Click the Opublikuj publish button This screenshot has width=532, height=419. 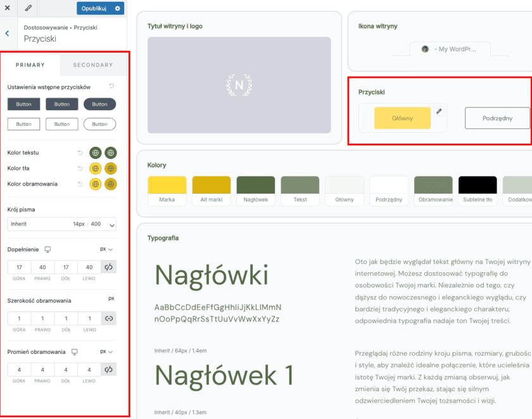point(93,8)
